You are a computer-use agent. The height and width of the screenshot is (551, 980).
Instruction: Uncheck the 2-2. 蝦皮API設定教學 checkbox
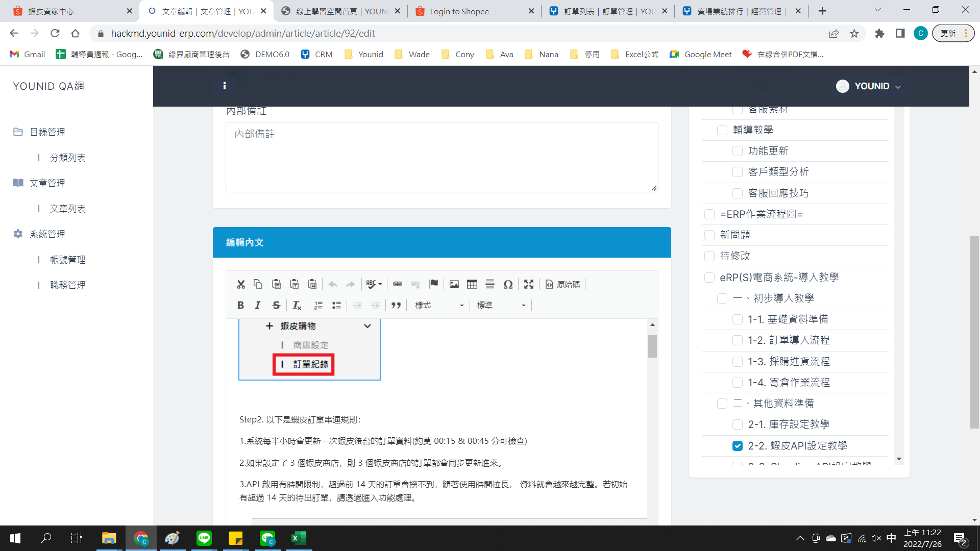tap(737, 445)
